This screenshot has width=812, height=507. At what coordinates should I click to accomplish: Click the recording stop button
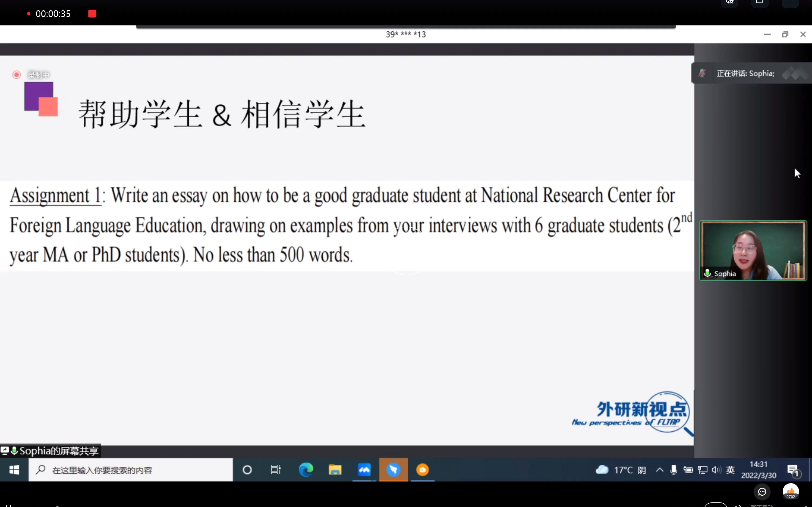click(x=92, y=14)
